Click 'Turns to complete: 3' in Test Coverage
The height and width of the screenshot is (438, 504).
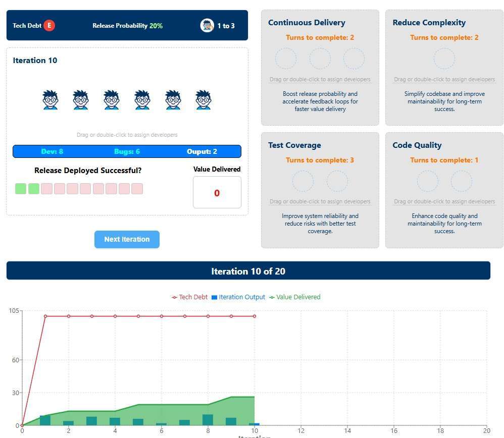click(320, 160)
